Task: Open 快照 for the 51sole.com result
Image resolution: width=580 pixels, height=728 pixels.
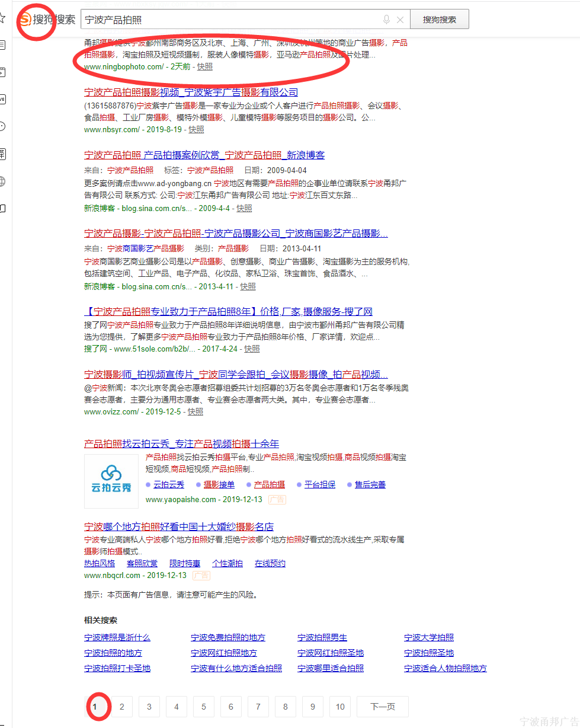Action: pyautogui.click(x=252, y=349)
